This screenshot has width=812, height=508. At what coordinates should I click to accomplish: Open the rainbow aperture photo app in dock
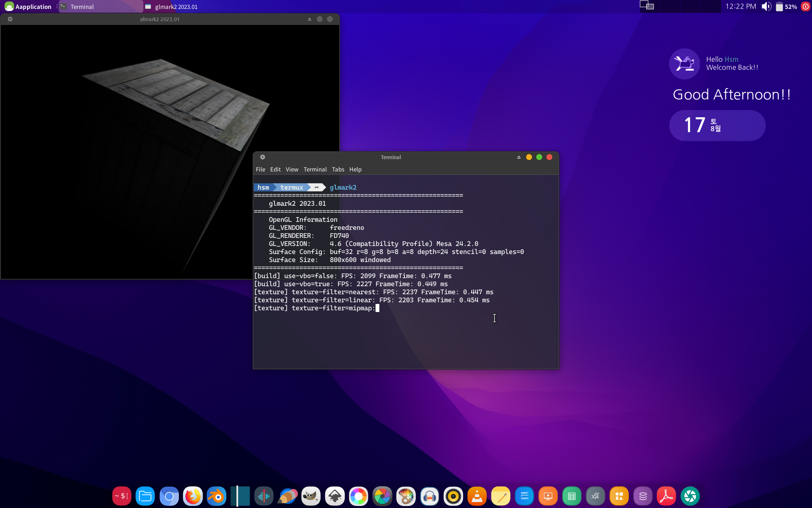click(382, 496)
